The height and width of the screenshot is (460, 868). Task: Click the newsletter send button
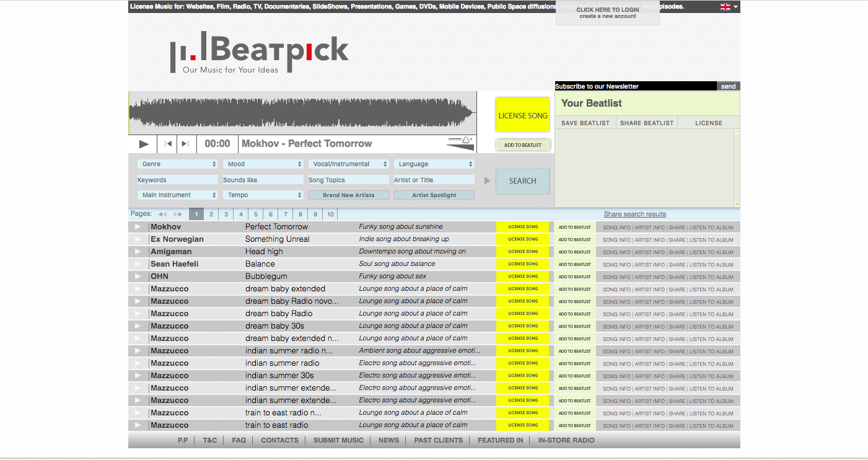[x=729, y=86]
